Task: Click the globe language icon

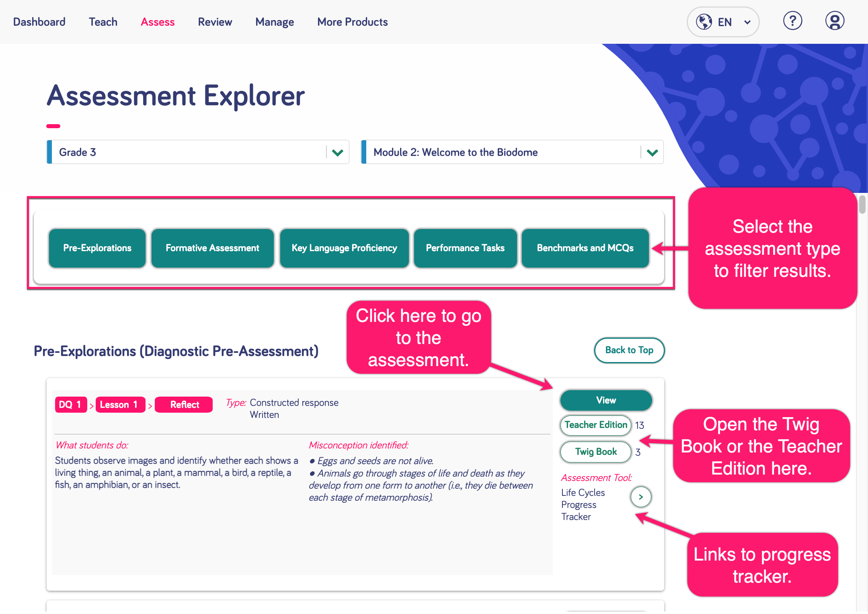Action: tap(704, 22)
